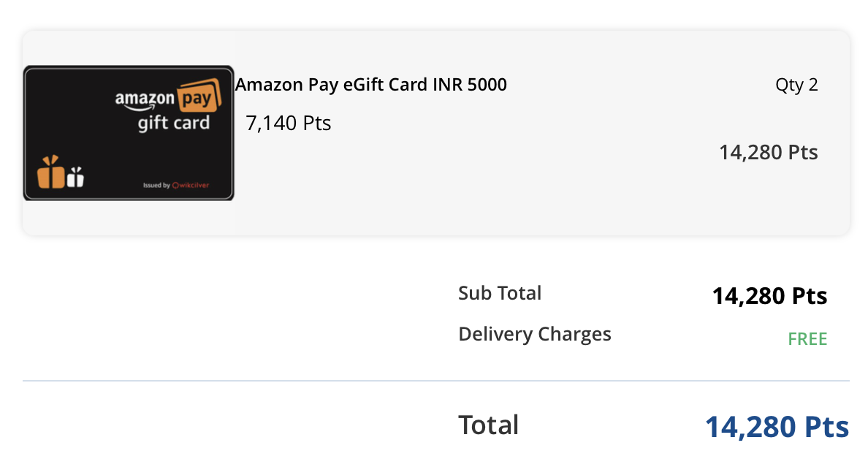Click the blue Total 14,280 Pts amount
This screenshot has width=868, height=459.
(777, 427)
